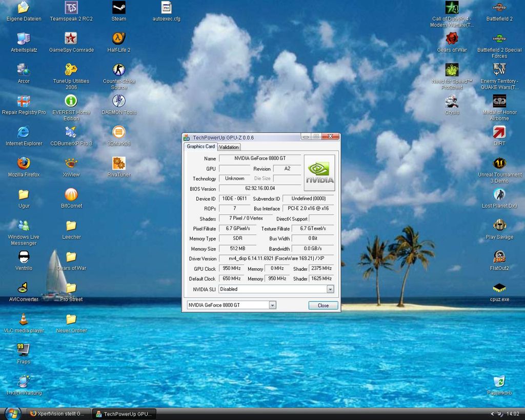Click the Crysis desktop icon
The image size is (525, 420).
click(452, 101)
